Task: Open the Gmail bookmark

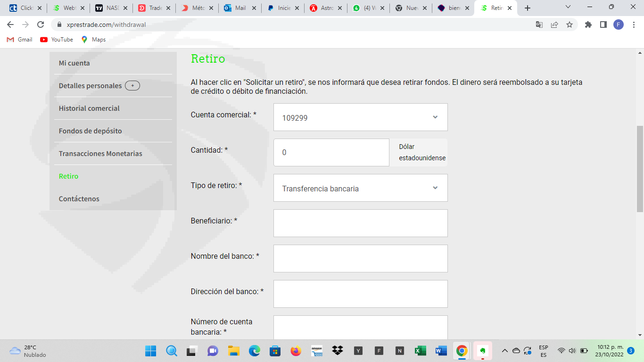Action: (20, 40)
